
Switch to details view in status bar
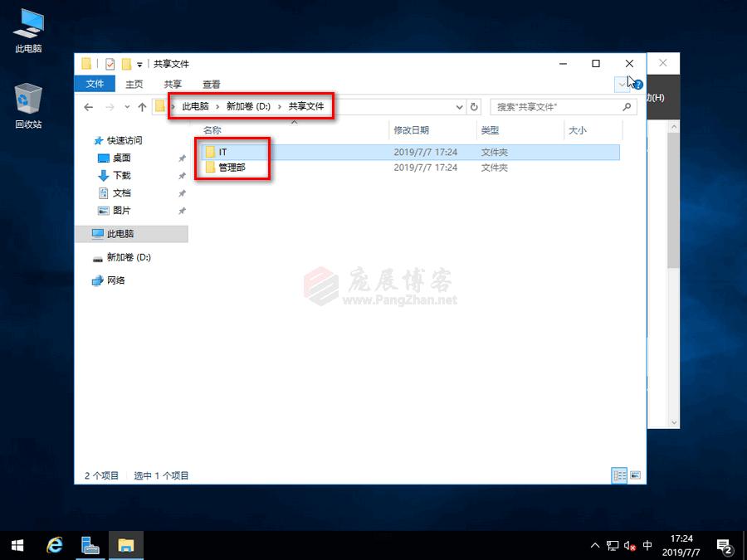[618, 475]
